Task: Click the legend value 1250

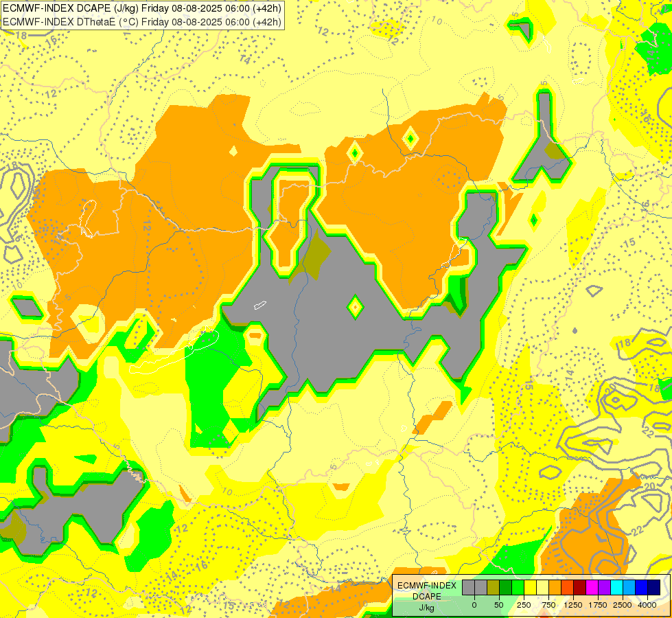Action: 573,605
